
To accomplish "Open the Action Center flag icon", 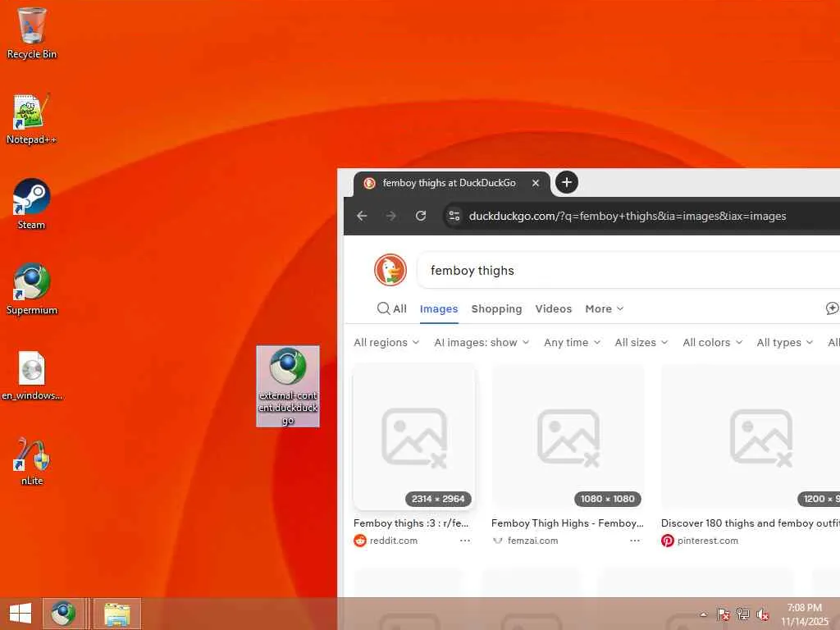I will 724,614.
